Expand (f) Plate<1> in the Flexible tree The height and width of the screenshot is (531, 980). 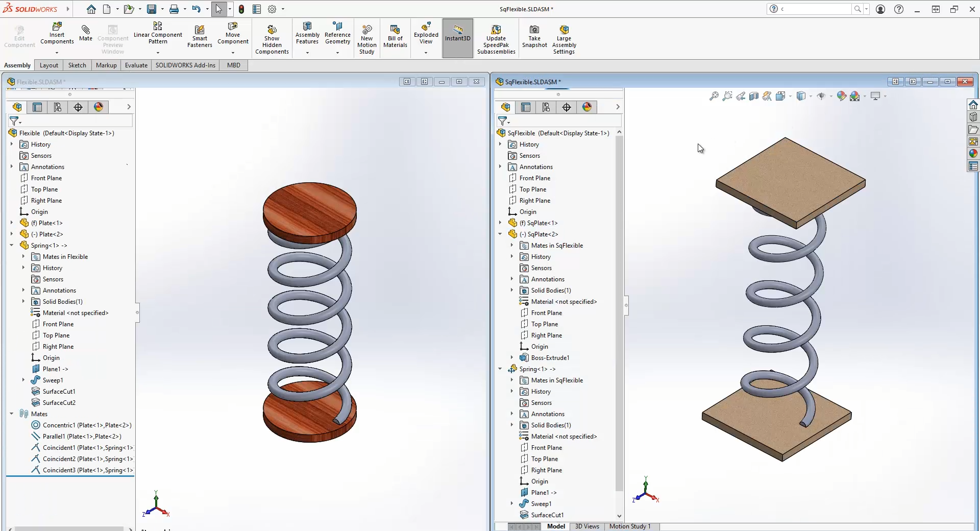[12, 223]
